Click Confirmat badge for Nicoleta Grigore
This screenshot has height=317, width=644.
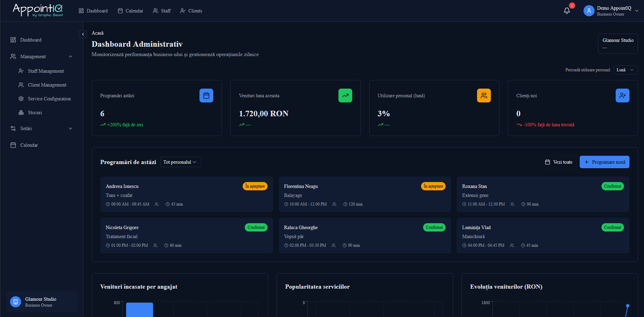[x=256, y=227]
